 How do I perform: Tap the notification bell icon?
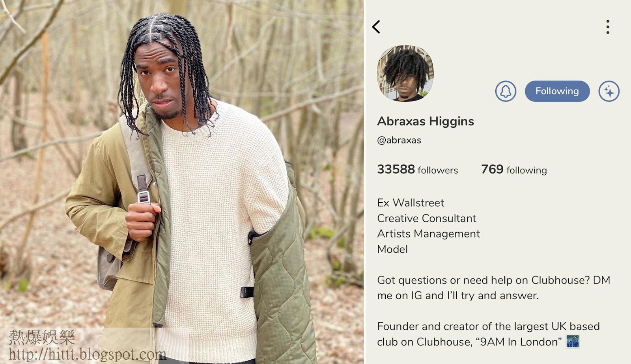click(506, 91)
